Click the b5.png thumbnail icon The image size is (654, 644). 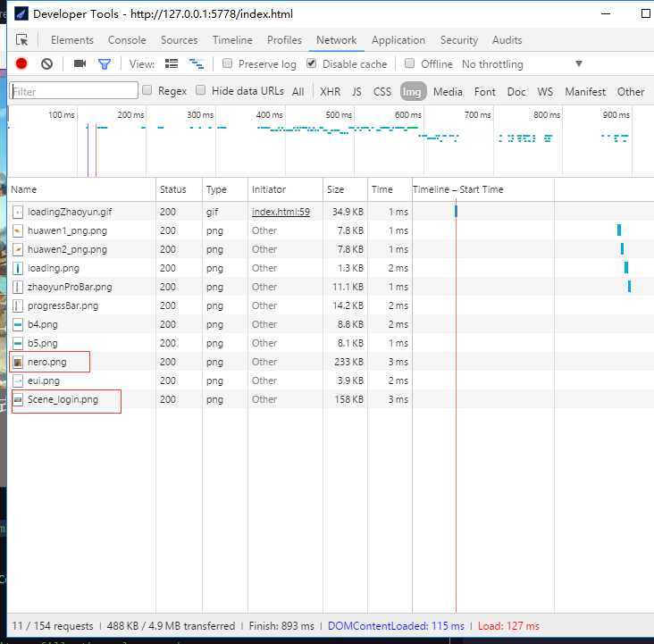[x=18, y=343]
